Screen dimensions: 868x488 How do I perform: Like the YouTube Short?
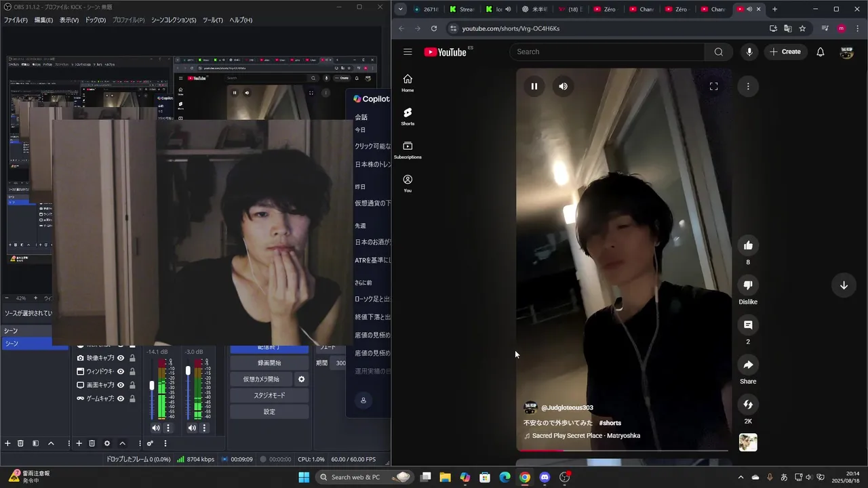748,245
